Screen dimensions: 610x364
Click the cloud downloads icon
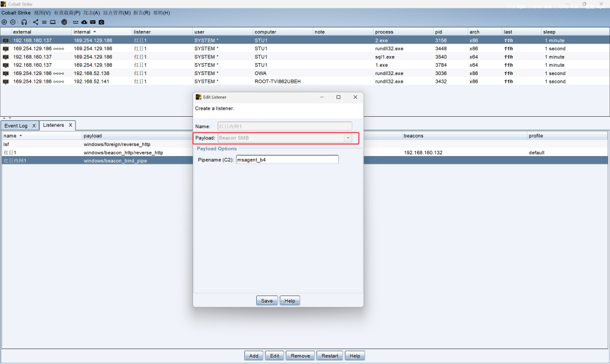[x=84, y=22]
